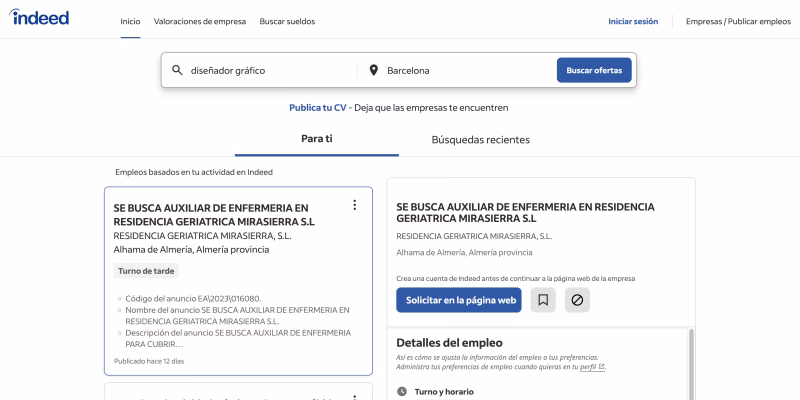This screenshot has height=400, width=800.
Task: Click the Buscar ofertas button
Action: click(x=594, y=70)
